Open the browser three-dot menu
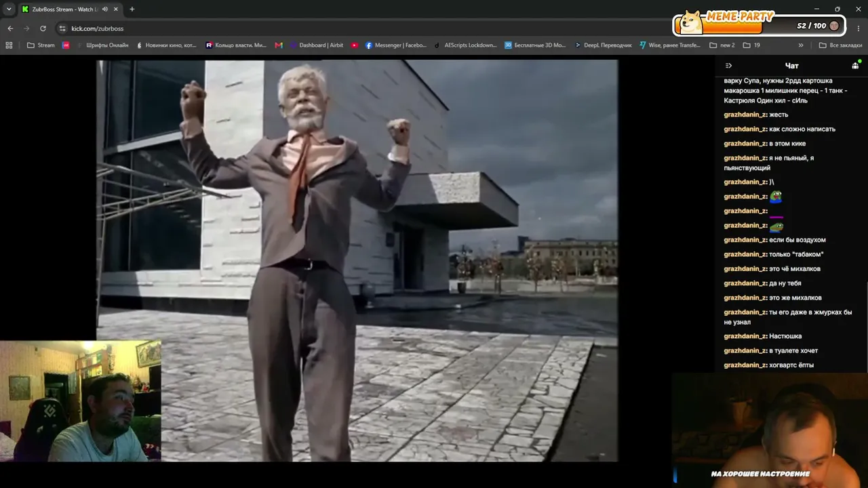The height and width of the screenshot is (488, 868). 859,28
